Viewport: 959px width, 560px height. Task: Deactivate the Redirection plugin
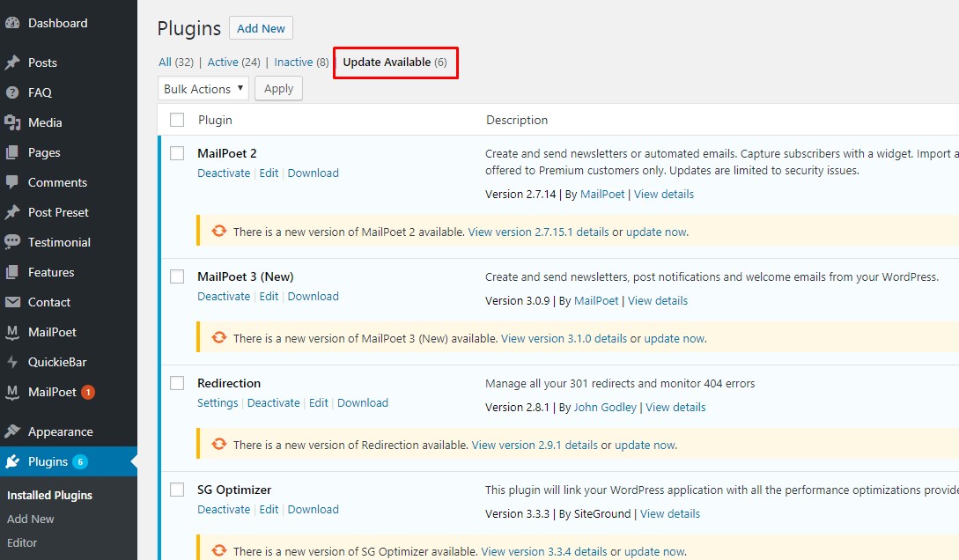pos(273,403)
